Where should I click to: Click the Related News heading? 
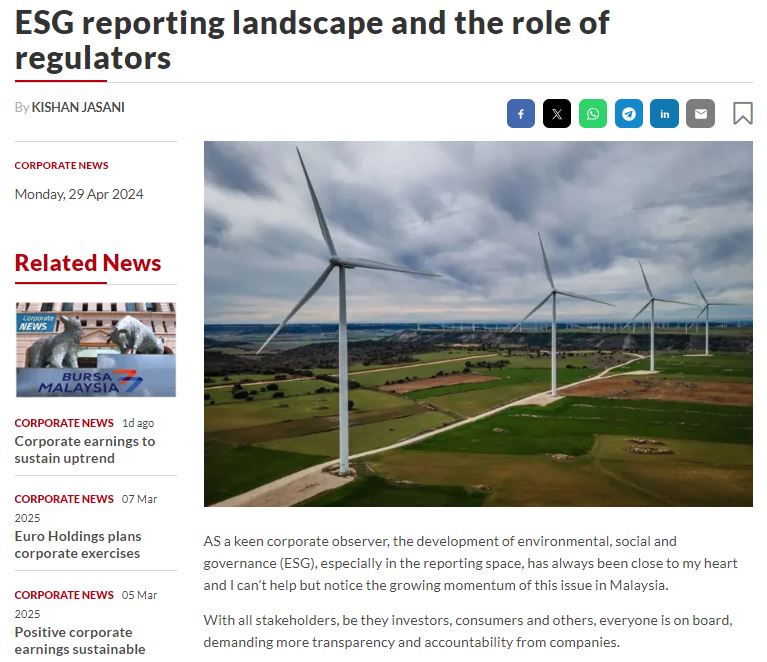[x=88, y=263]
